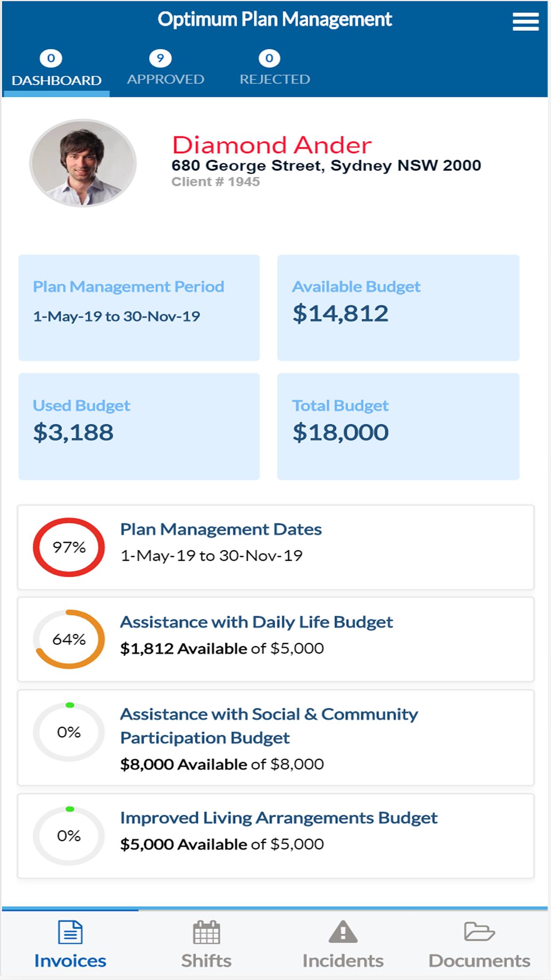The height and width of the screenshot is (980, 551).
Task: Open the Documents folder icon
Action: [479, 931]
